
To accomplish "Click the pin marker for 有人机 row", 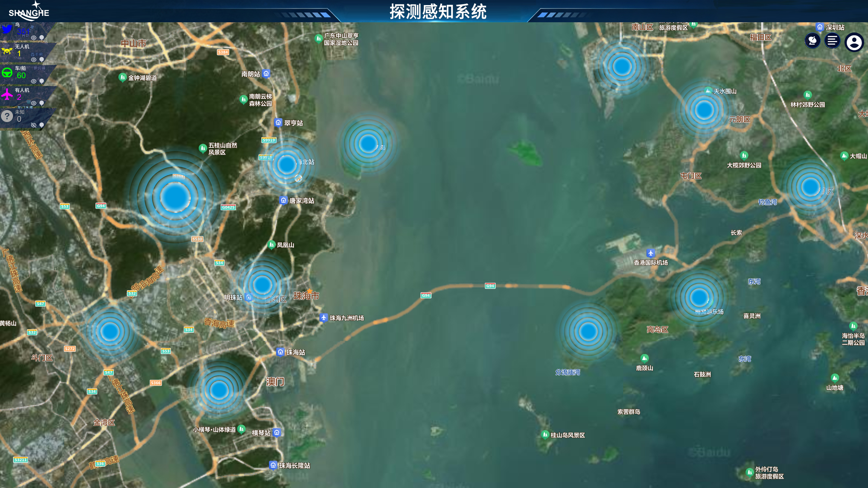I will (x=42, y=103).
